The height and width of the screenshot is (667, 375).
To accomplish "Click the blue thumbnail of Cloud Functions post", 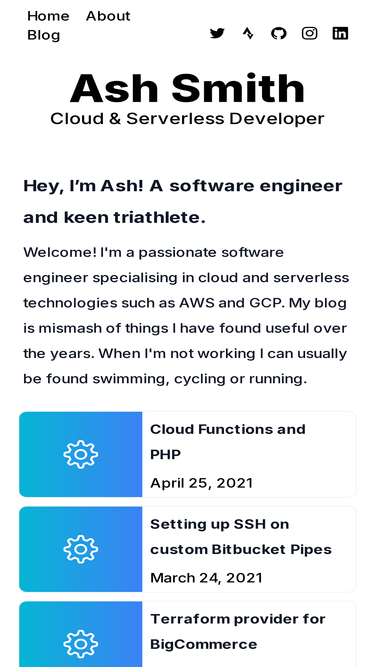I will [81, 454].
